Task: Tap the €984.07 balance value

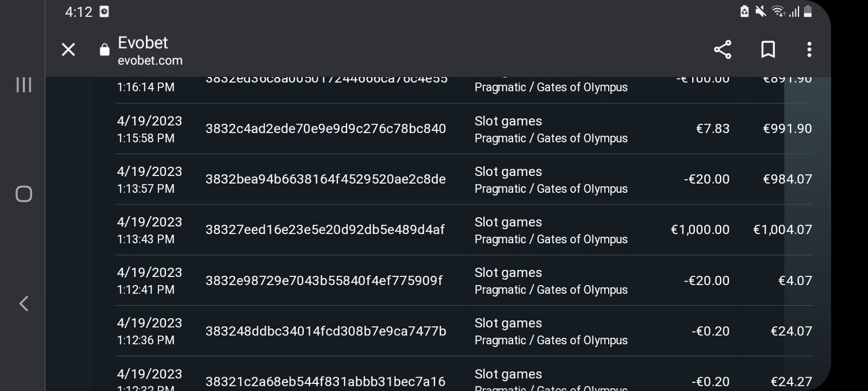Action: pos(787,180)
